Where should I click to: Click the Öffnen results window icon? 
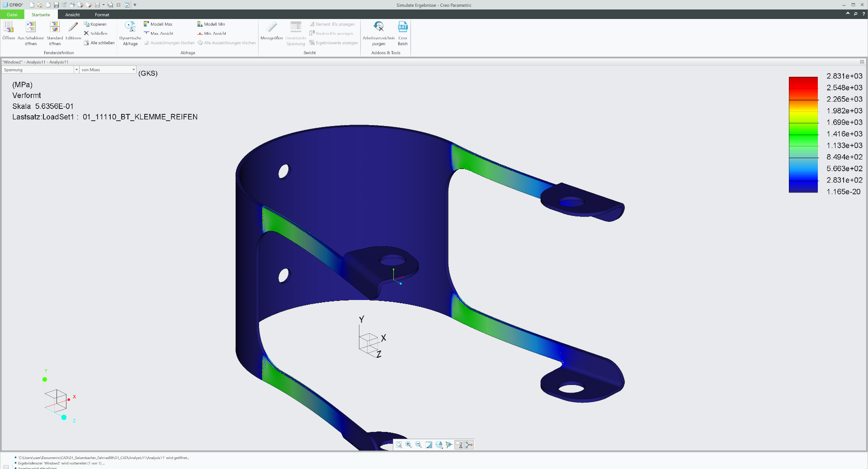click(9, 28)
